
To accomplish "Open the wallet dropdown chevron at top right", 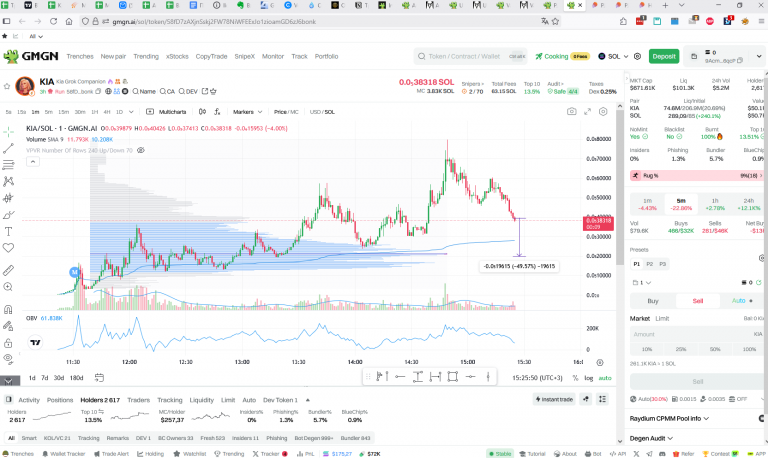I will (759, 56).
